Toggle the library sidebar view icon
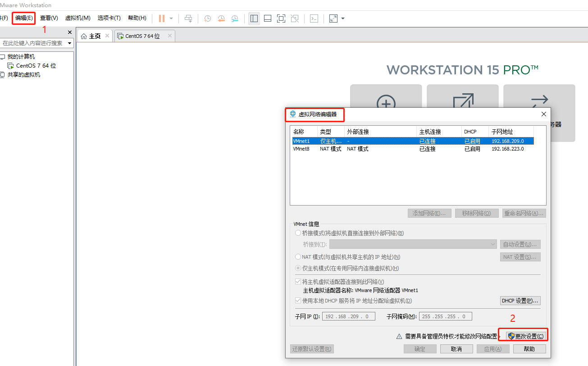The image size is (588, 366). [x=254, y=18]
